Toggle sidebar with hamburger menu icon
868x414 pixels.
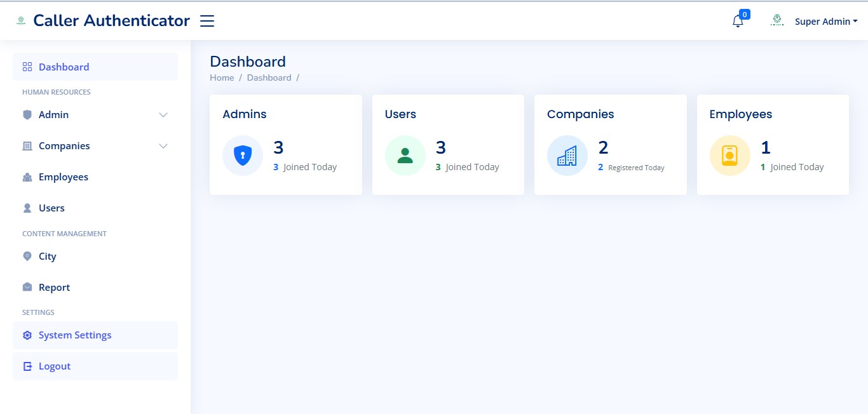pyautogui.click(x=207, y=21)
